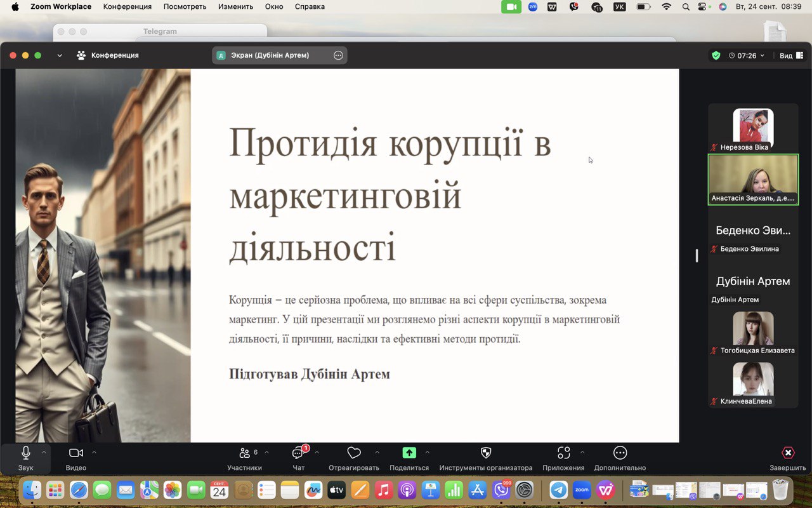Open the Справка menu
This screenshot has height=508, width=812.
point(310,6)
